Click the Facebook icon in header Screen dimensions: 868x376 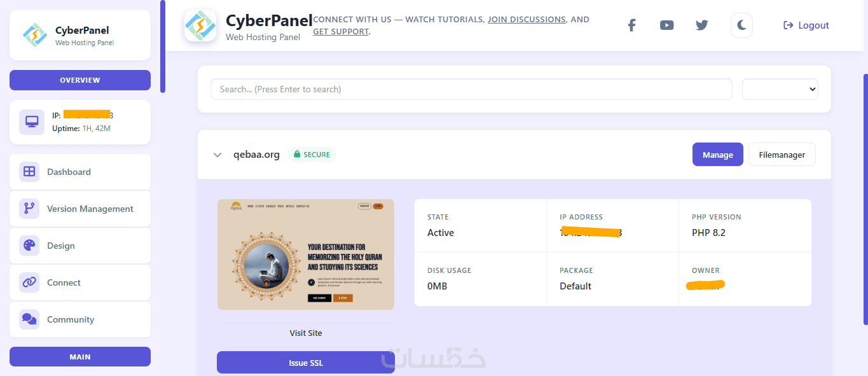pyautogui.click(x=631, y=25)
